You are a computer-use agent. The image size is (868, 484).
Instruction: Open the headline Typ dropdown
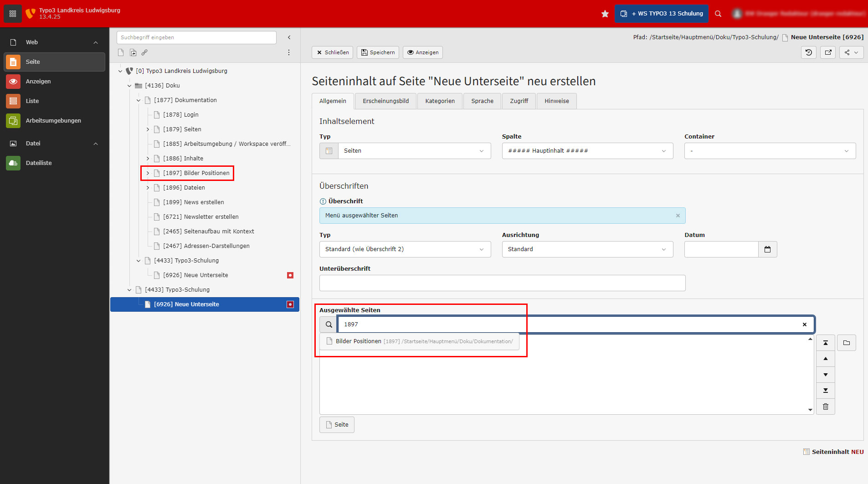405,249
